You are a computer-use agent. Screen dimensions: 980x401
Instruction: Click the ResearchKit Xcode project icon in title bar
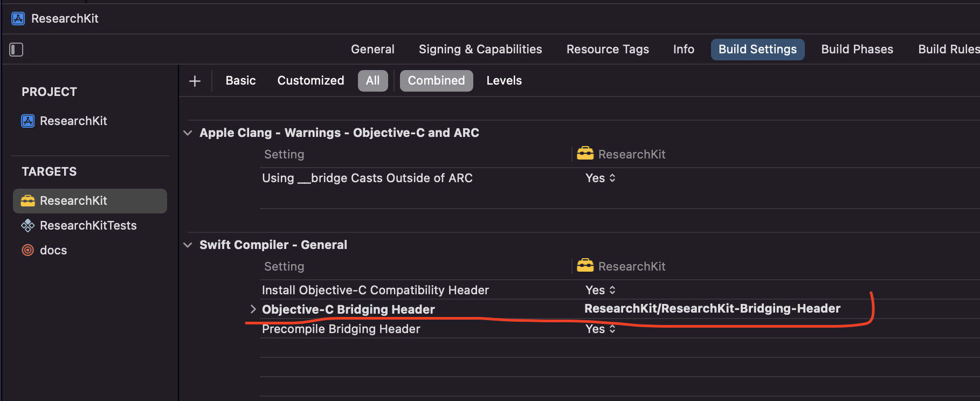pyautogui.click(x=18, y=18)
